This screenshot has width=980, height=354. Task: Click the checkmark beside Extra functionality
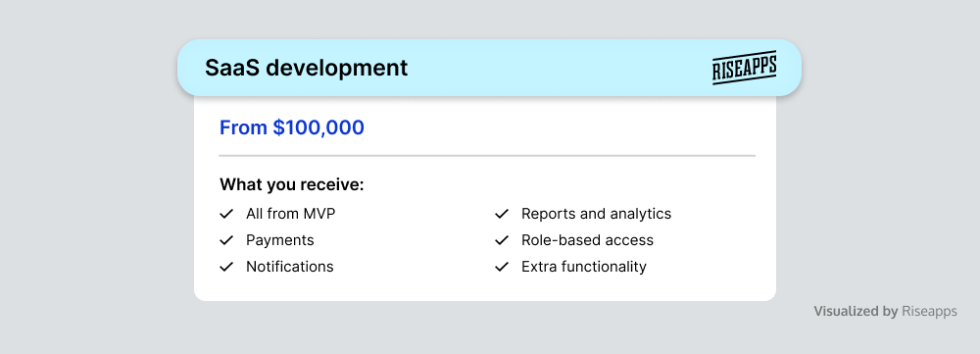(x=502, y=267)
